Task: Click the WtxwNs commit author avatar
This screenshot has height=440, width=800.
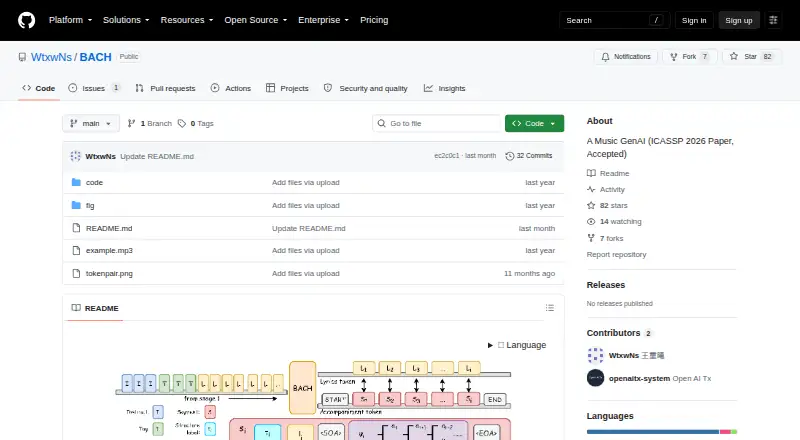Action: pos(76,156)
